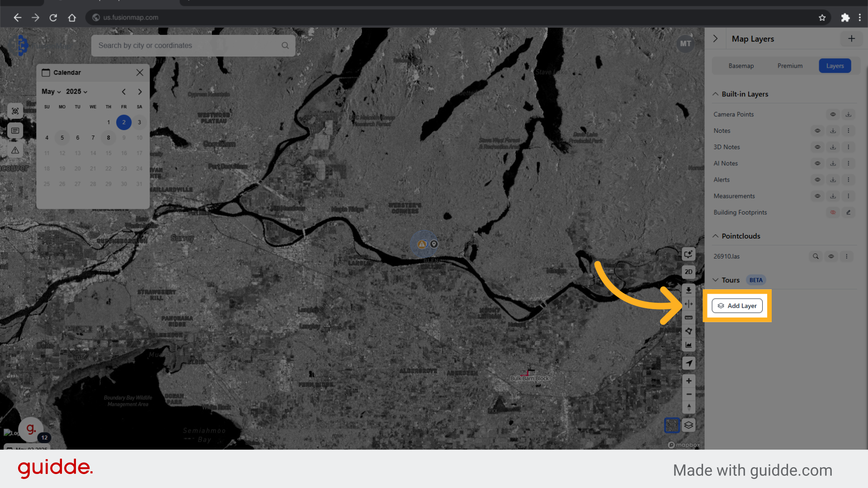Image resolution: width=868 pixels, height=488 pixels.
Task: Open the map layers stack icon
Action: coord(689,425)
